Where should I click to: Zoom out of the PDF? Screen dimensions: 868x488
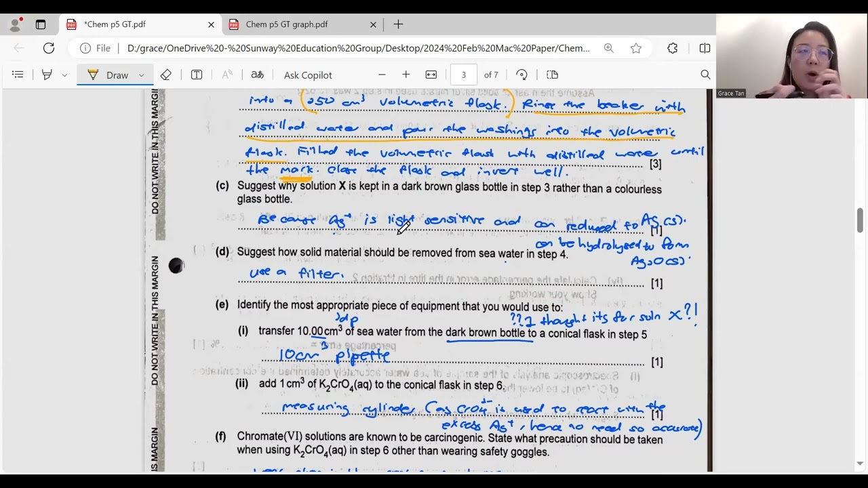pos(382,75)
